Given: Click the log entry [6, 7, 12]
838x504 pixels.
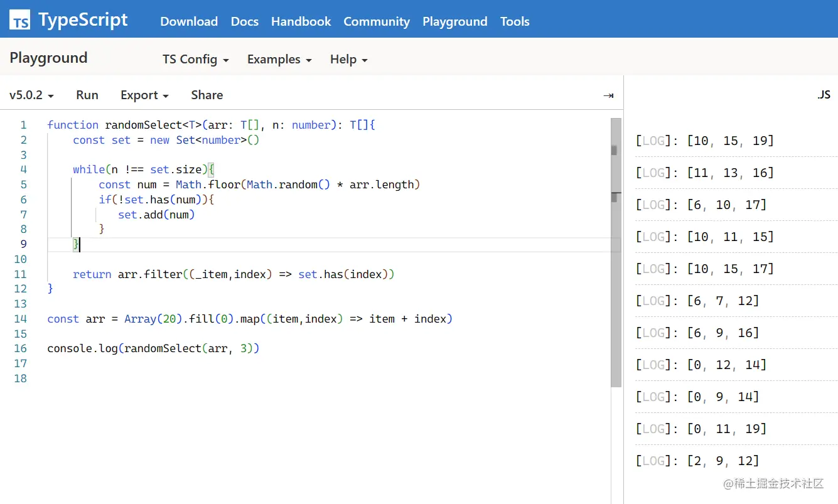Looking at the screenshot, I should coord(697,301).
